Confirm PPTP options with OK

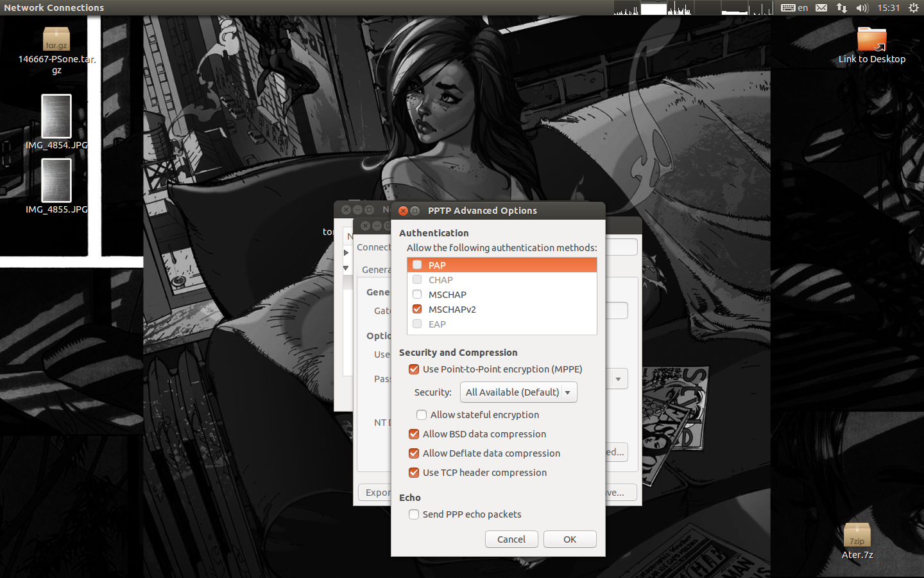[x=570, y=539]
